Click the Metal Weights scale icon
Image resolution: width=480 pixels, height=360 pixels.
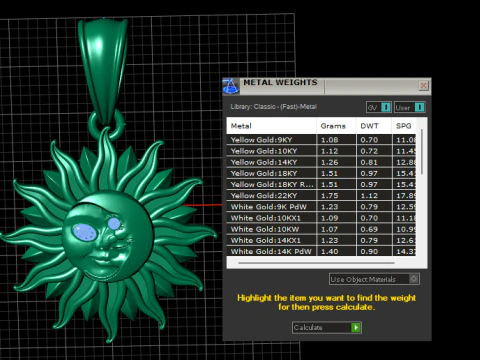coord(231,86)
